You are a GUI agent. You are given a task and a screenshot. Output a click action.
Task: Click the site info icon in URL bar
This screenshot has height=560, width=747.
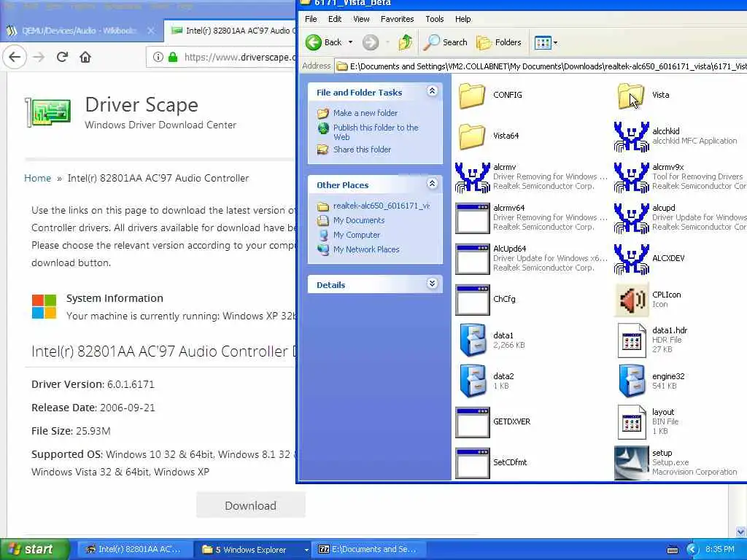158,57
